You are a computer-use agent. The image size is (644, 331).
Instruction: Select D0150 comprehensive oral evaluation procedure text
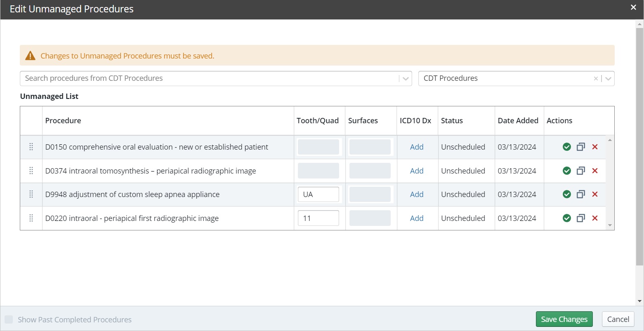coord(157,147)
